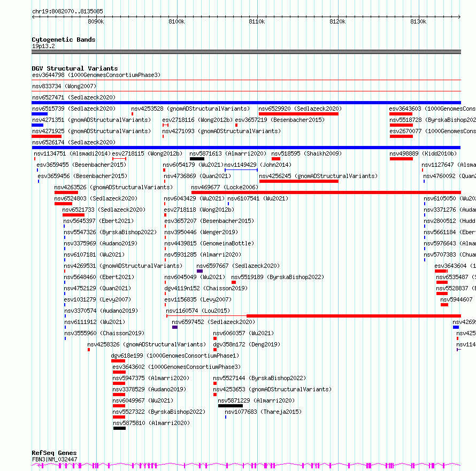This screenshot has height=471, width=476.
Task: Click red bar under dgv618e199
Action: click(118, 361)
